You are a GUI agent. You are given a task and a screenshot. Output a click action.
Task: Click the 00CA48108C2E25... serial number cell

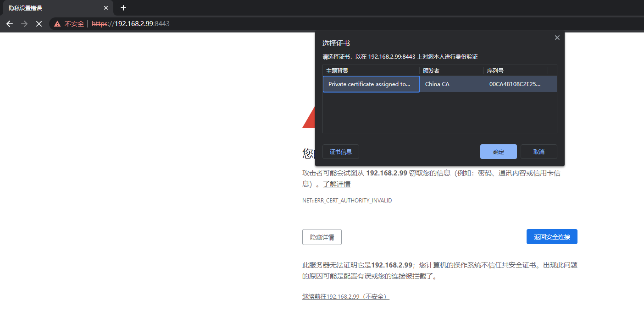(x=516, y=84)
